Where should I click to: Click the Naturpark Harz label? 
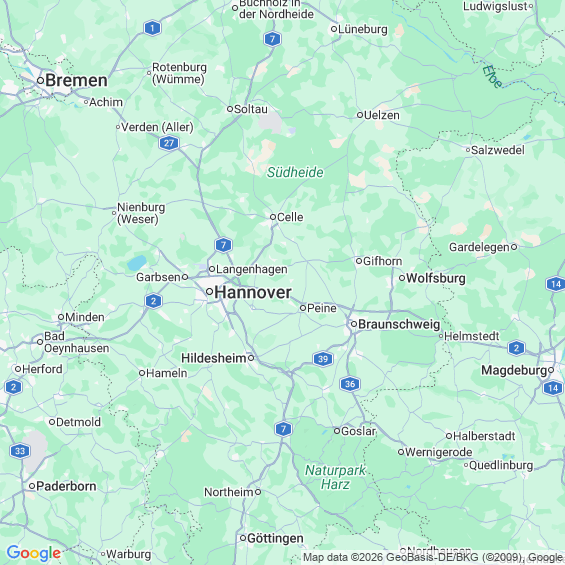tap(335, 477)
